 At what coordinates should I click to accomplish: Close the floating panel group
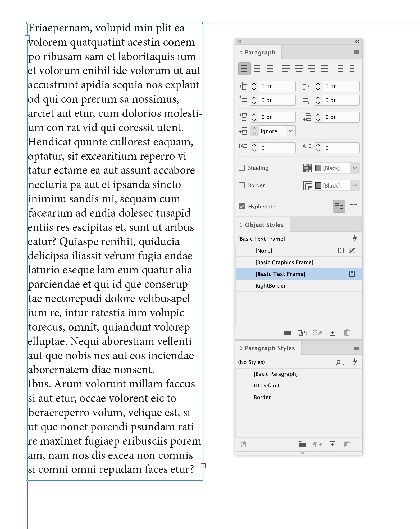(x=240, y=42)
